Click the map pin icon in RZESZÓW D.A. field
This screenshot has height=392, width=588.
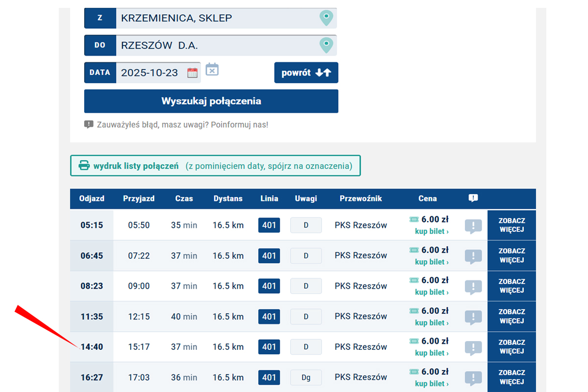click(x=326, y=46)
